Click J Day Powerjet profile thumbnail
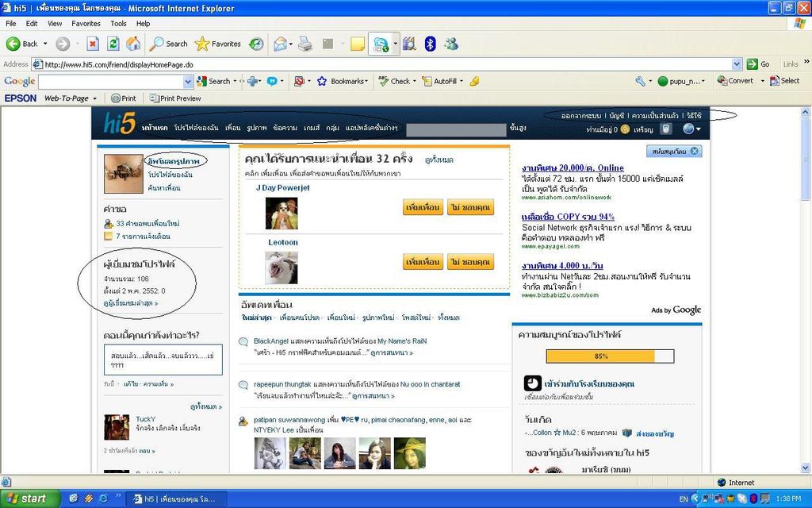The height and width of the screenshot is (508, 812). (x=282, y=213)
